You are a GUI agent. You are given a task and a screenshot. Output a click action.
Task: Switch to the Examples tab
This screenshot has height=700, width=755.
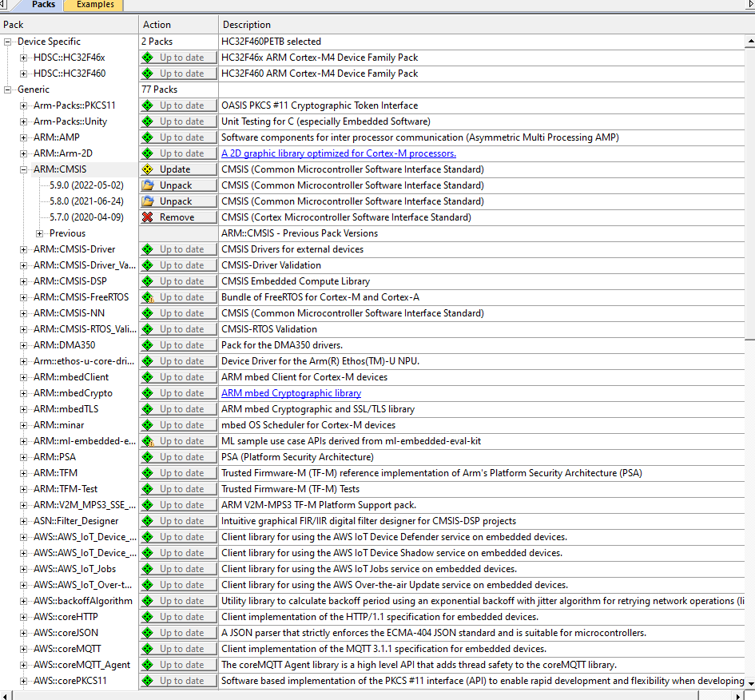[93, 5]
